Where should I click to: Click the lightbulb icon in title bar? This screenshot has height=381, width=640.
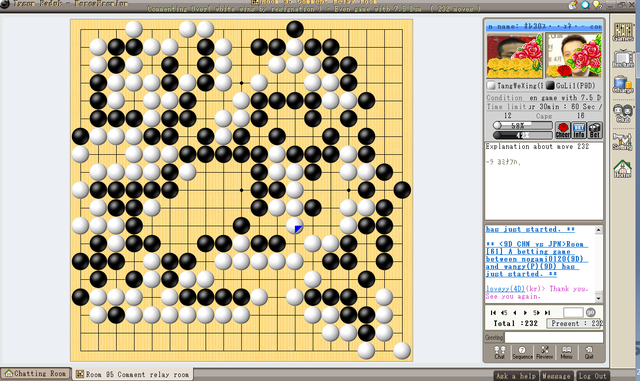tap(597, 4)
